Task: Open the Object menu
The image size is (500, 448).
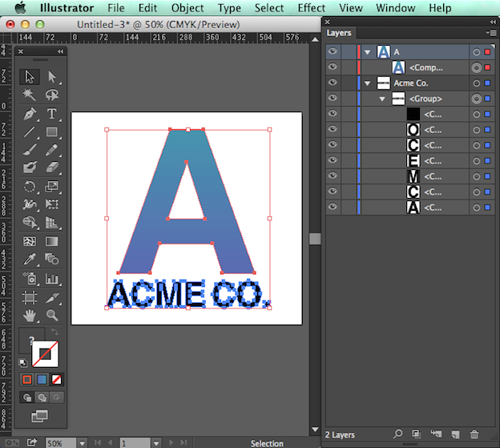Action: (187, 8)
